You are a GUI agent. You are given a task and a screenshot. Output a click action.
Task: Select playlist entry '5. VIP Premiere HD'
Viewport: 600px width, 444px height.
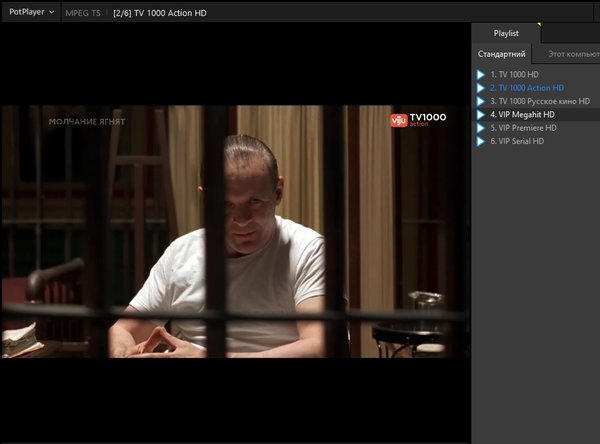(537, 128)
